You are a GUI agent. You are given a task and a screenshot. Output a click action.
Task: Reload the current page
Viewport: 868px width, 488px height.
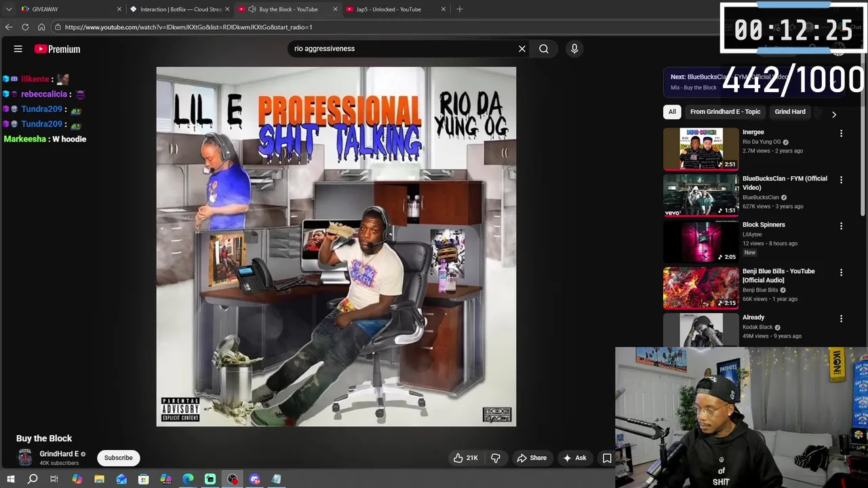click(x=25, y=27)
